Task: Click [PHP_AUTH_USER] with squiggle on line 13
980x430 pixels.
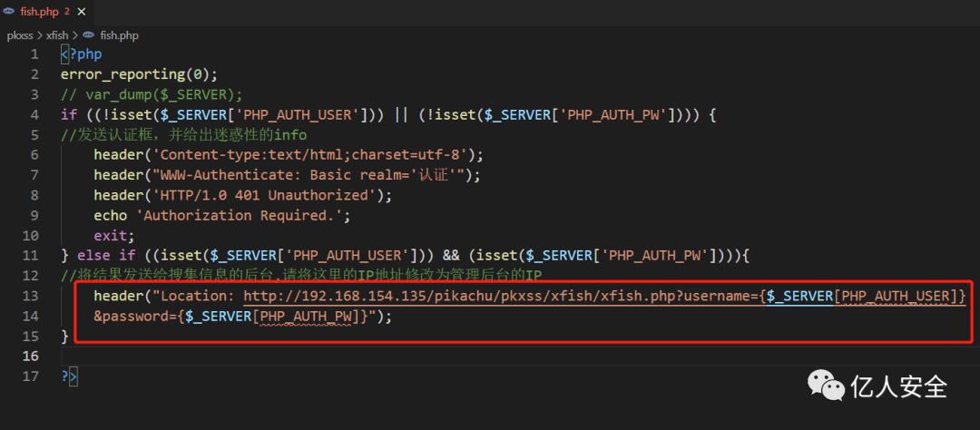Action: click(897, 297)
